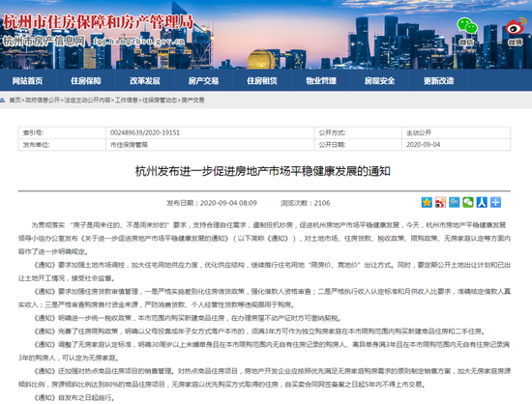Click the 房产交易 breadcrumb link
Screen dimensions: 532x404
tap(192, 100)
